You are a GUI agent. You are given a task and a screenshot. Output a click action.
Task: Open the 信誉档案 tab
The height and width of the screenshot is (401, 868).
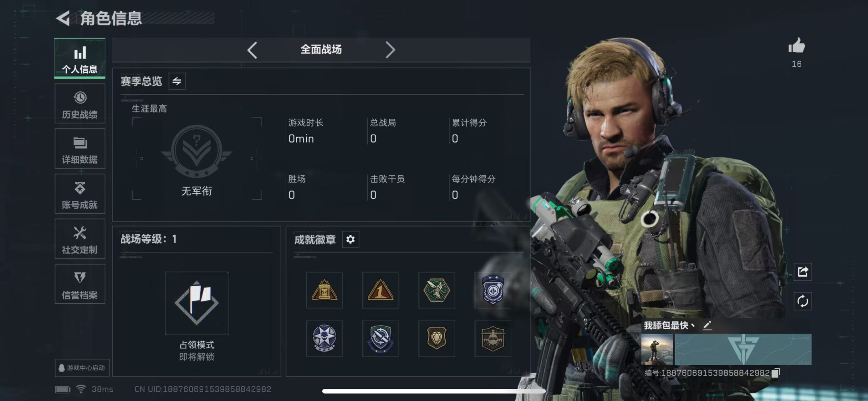(x=80, y=284)
